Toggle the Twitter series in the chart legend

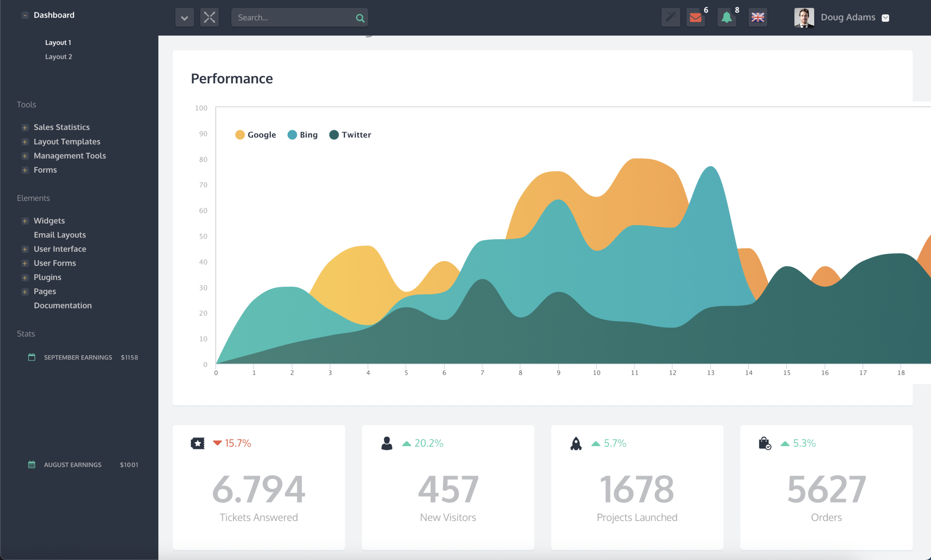click(x=349, y=134)
